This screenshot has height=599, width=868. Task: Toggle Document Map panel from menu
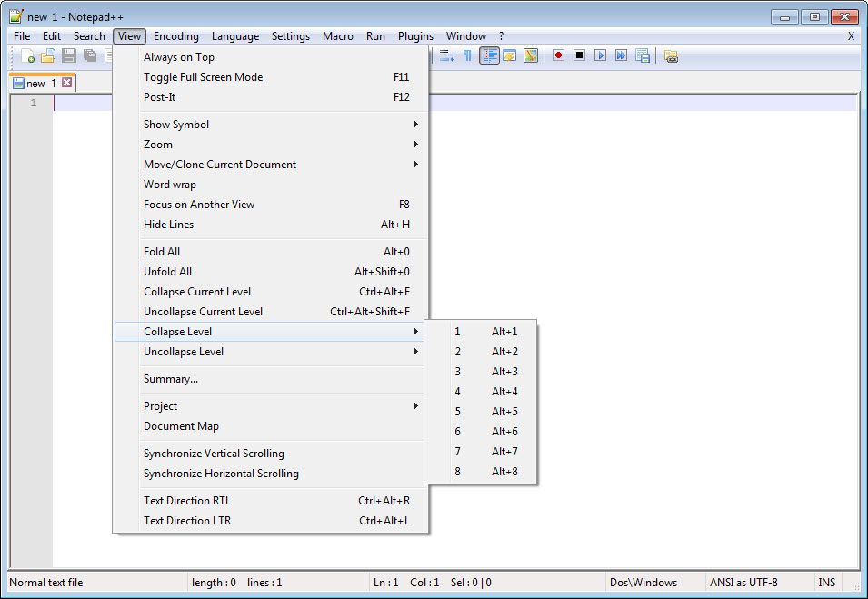coord(270,426)
